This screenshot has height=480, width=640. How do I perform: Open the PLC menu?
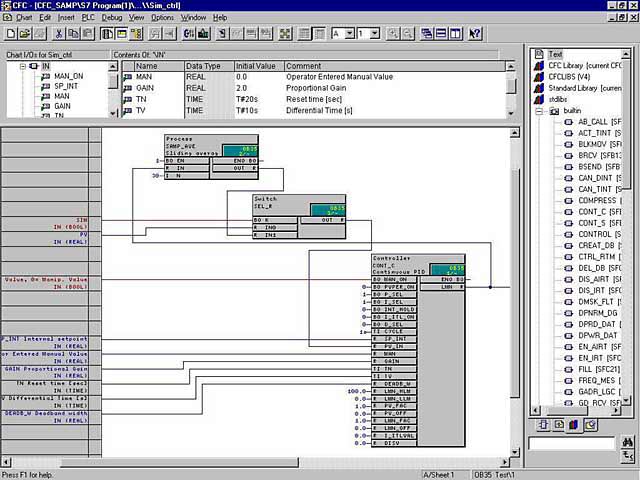point(88,17)
